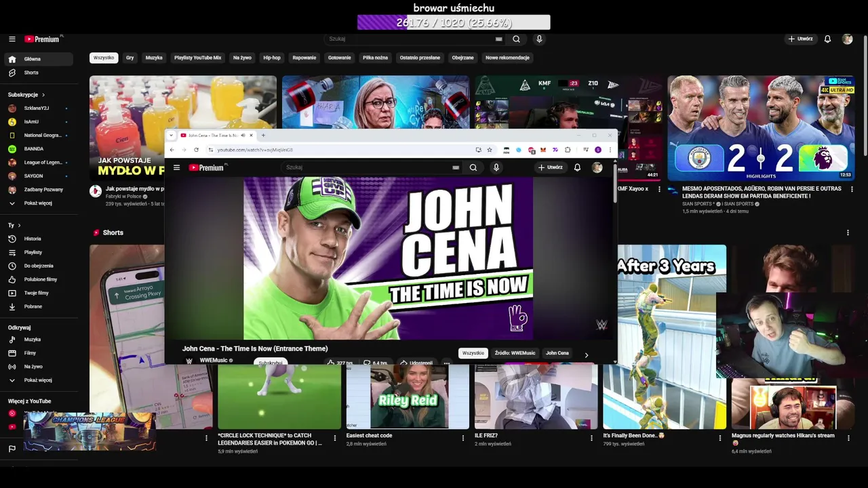Open Chrome three-dot menu in front window
The height and width of the screenshot is (488, 868).
coord(610,150)
